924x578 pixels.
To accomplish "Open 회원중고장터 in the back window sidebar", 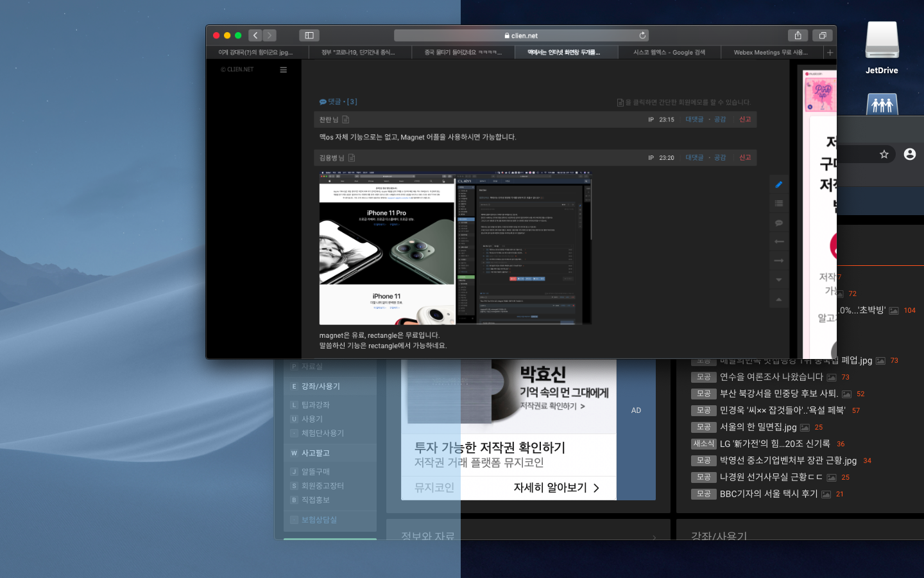I will coord(322,486).
